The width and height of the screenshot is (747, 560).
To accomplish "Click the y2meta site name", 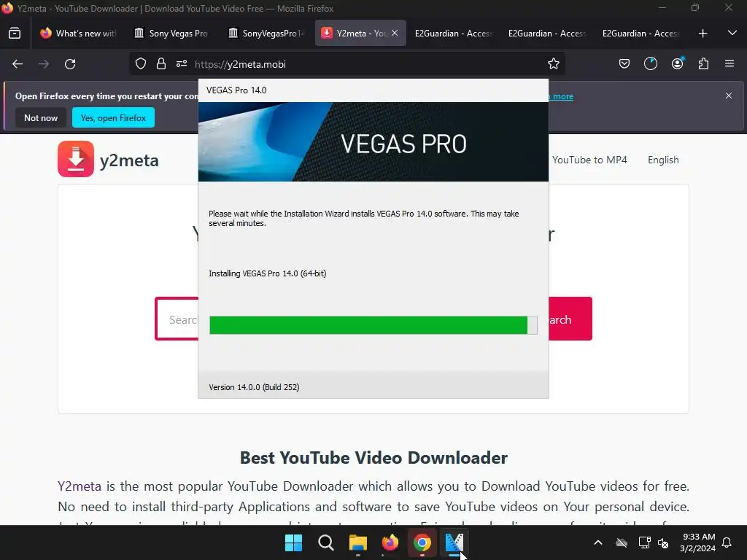I will tap(129, 160).
